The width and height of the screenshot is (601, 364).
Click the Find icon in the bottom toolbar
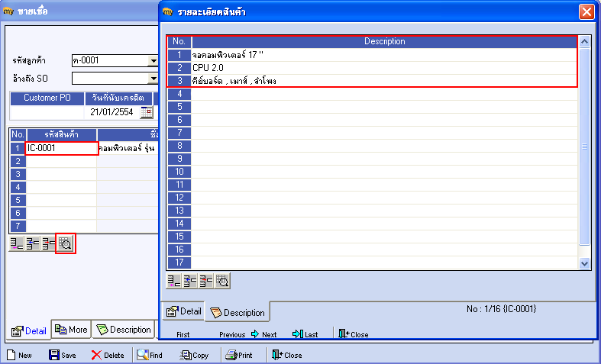click(143, 355)
